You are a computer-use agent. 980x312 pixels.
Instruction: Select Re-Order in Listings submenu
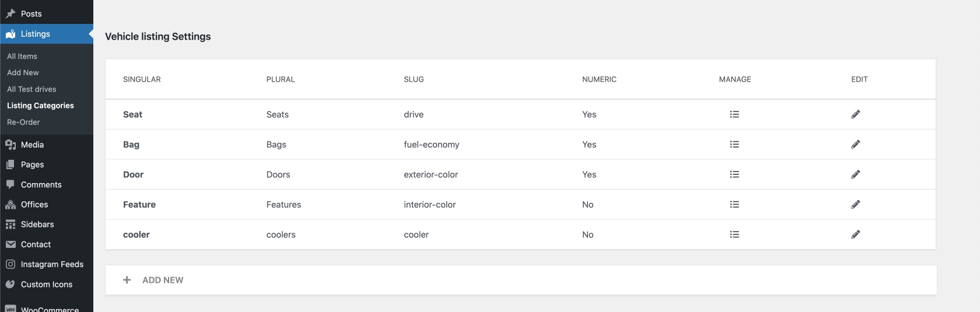click(23, 122)
